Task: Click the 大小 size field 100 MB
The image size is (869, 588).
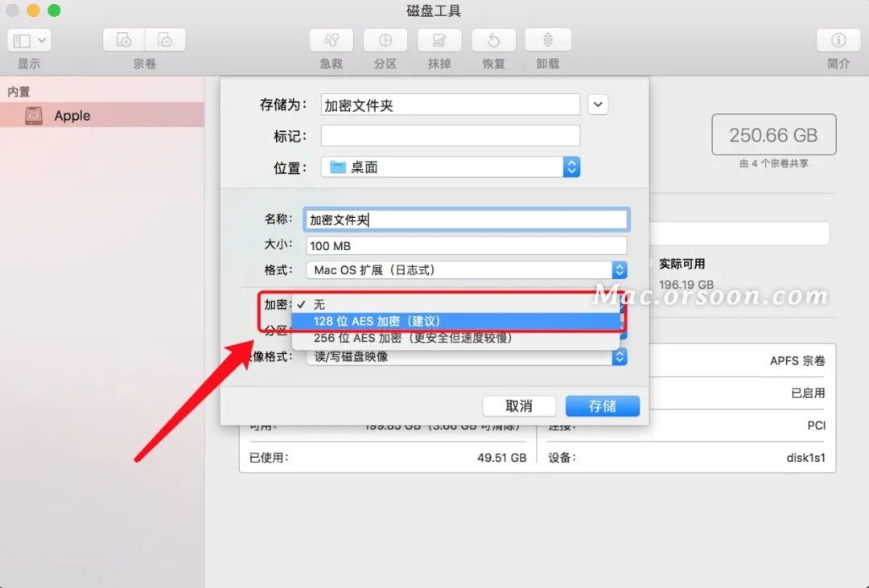Action: coord(467,245)
